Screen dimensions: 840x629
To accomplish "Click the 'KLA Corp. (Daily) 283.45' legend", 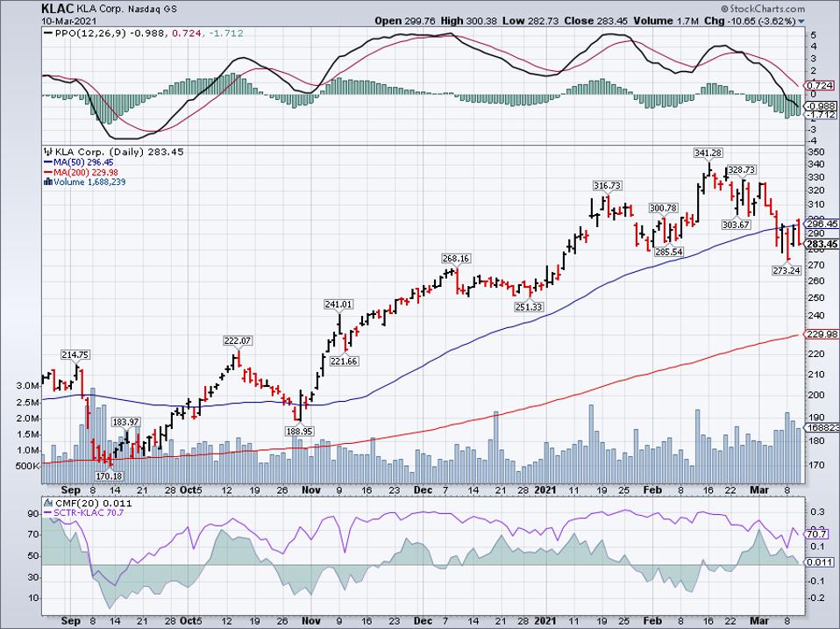I will coord(119,152).
